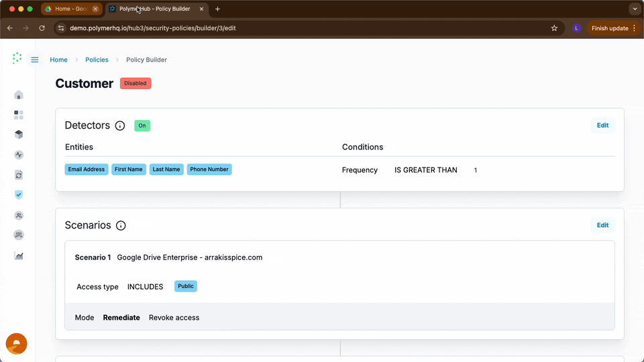Open the analytics chart icon in the sidebar
The image size is (644, 362).
click(19, 255)
